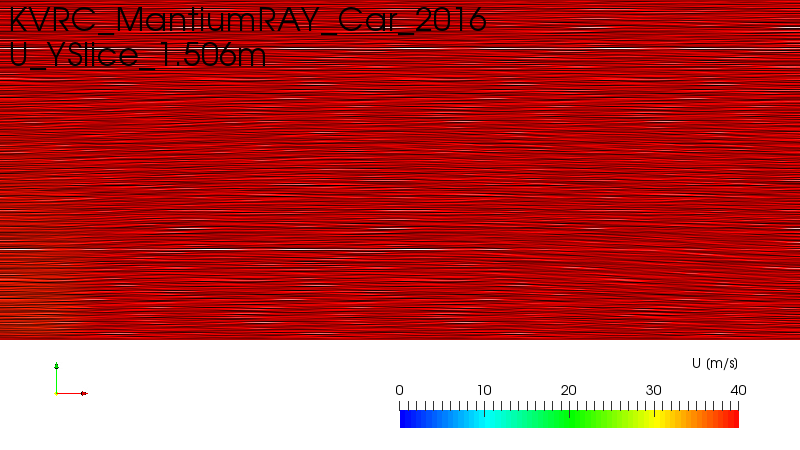The height and width of the screenshot is (450, 800).
Task: Click the legend label 0
Action: [399, 390]
